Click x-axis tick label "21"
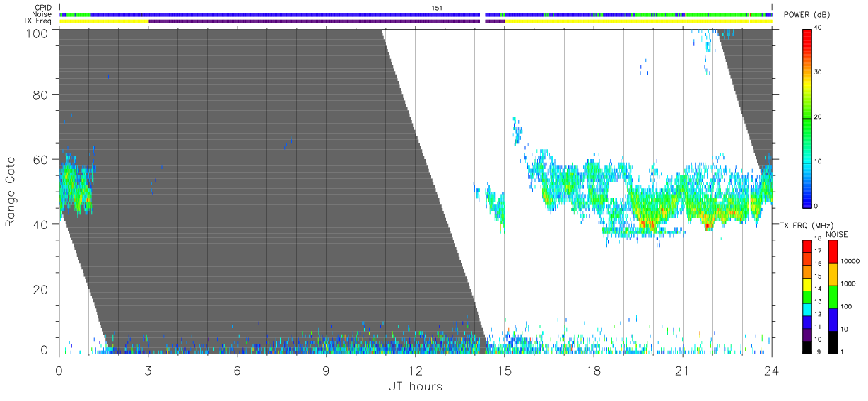This screenshot has height=401, width=868. 682,371
